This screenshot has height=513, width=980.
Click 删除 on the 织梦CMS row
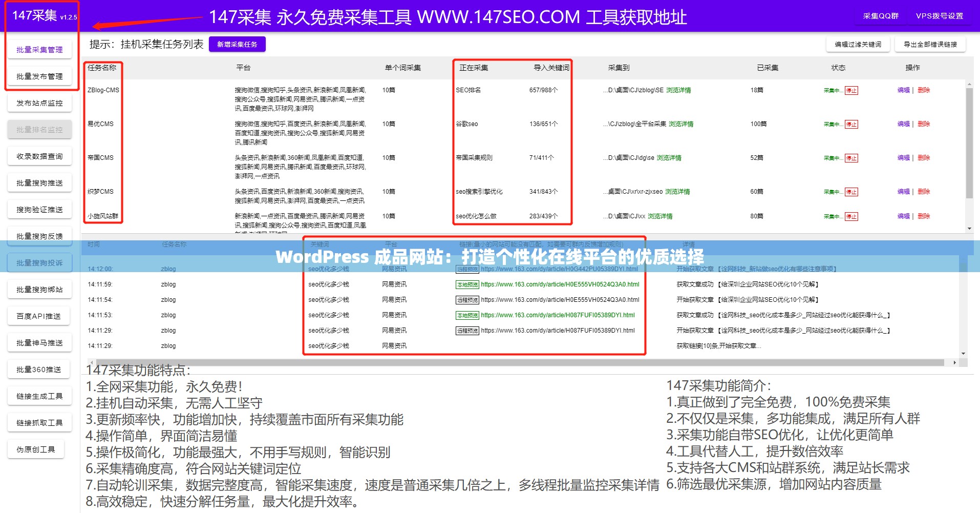click(x=923, y=192)
